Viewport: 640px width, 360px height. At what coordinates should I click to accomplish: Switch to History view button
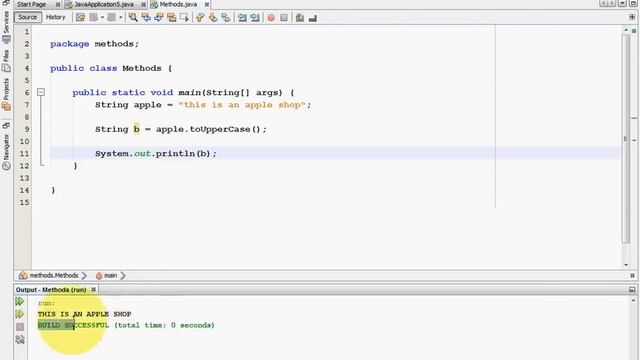(x=56, y=17)
